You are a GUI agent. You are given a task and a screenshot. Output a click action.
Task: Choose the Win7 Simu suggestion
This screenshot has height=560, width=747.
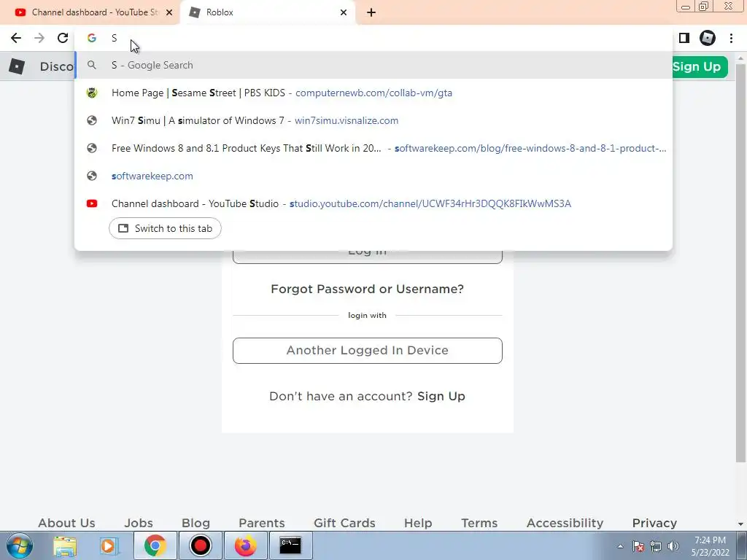(x=373, y=120)
